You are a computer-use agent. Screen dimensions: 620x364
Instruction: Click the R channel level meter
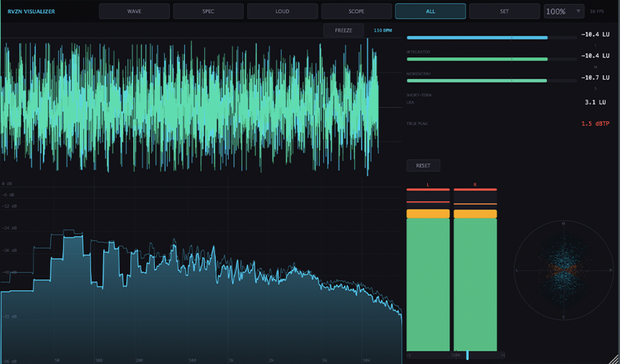coord(475,269)
